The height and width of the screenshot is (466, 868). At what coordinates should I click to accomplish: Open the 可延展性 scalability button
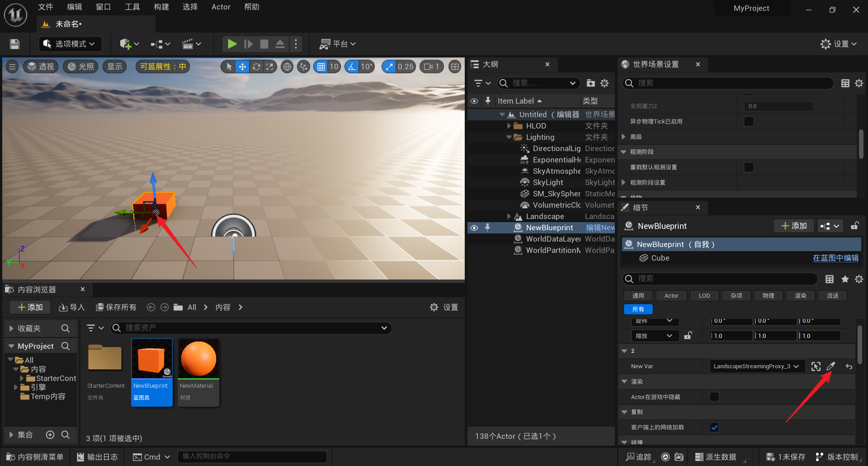(163, 67)
